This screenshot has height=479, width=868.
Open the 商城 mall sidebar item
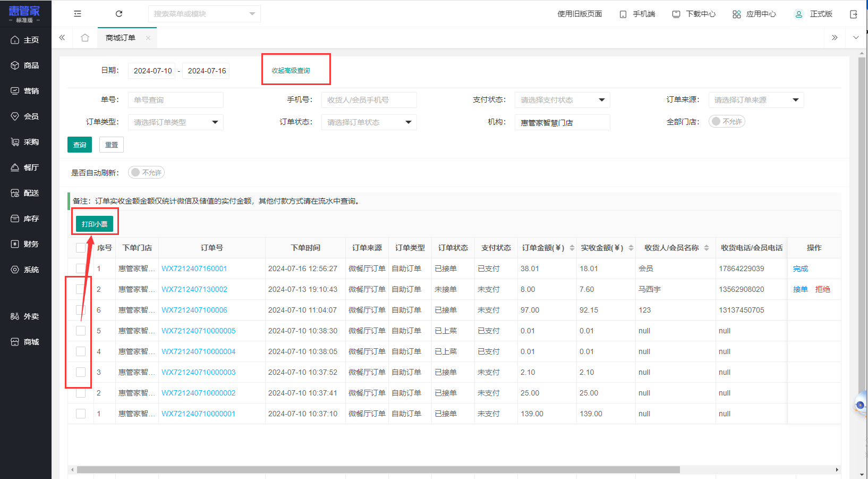pyautogui.click(x=25, y=342)
